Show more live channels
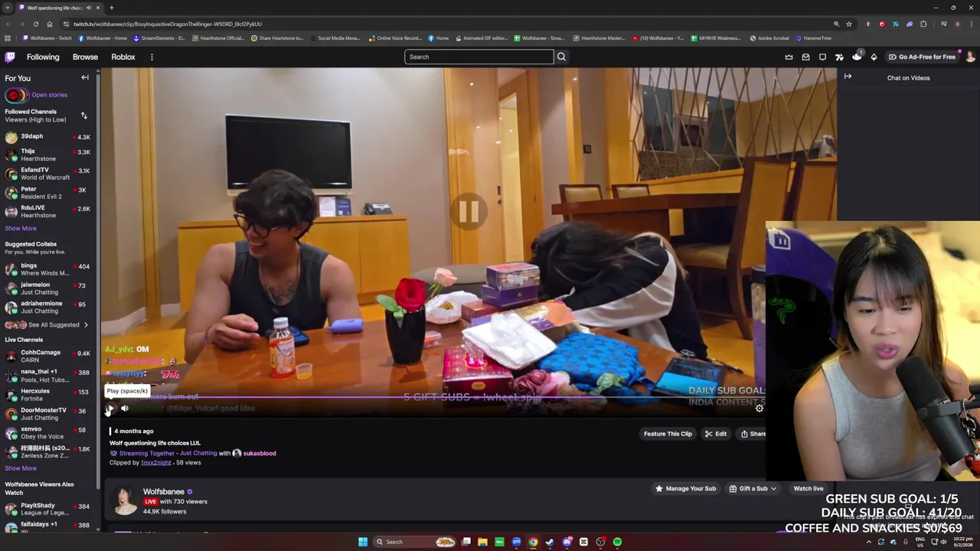Image resolution: width=980 pixels, height=551 pixels. 21,468
